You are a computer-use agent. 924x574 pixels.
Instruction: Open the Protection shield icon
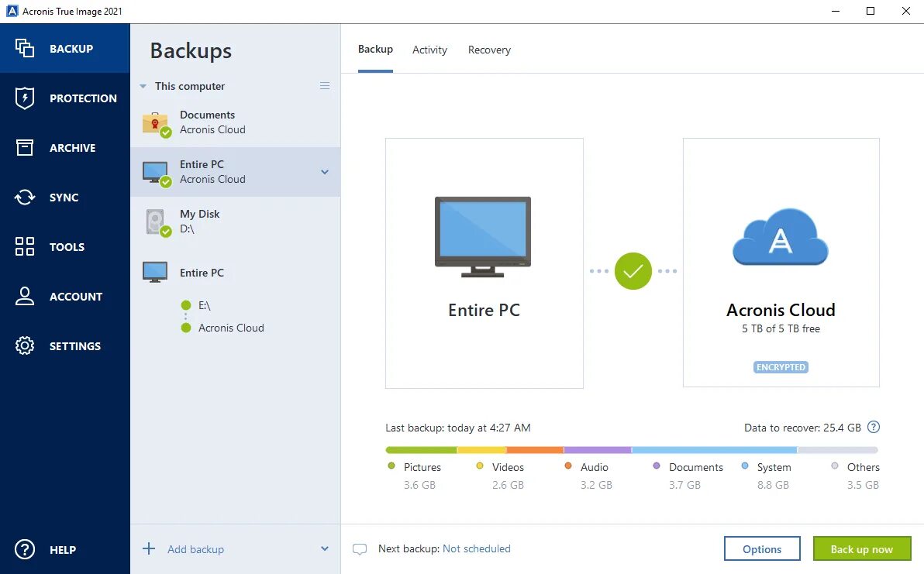25,98
